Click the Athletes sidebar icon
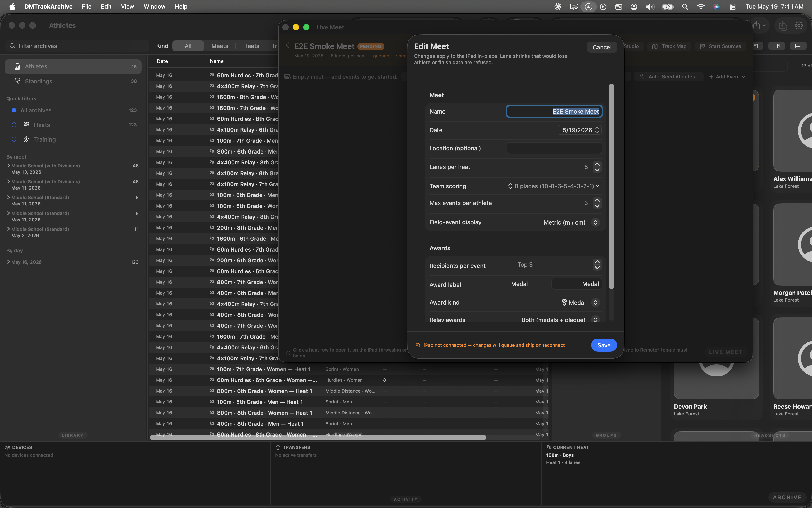Viewport: 812px width, 508px height. click(x=17, y=66)
